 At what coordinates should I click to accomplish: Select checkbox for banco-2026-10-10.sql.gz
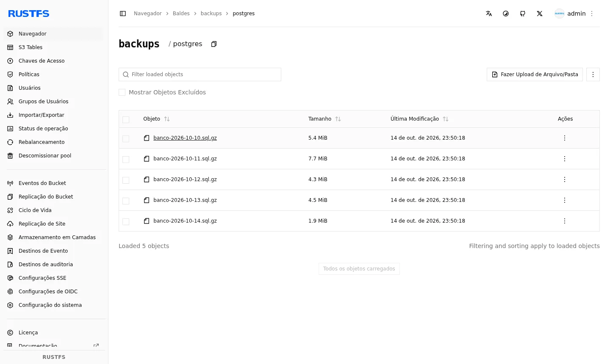[x=126, y=139]
